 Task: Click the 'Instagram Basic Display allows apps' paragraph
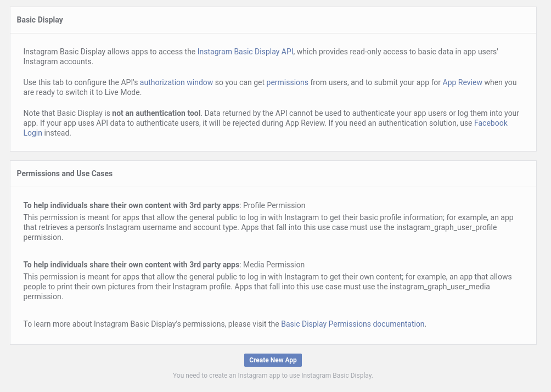click(110, 52)
